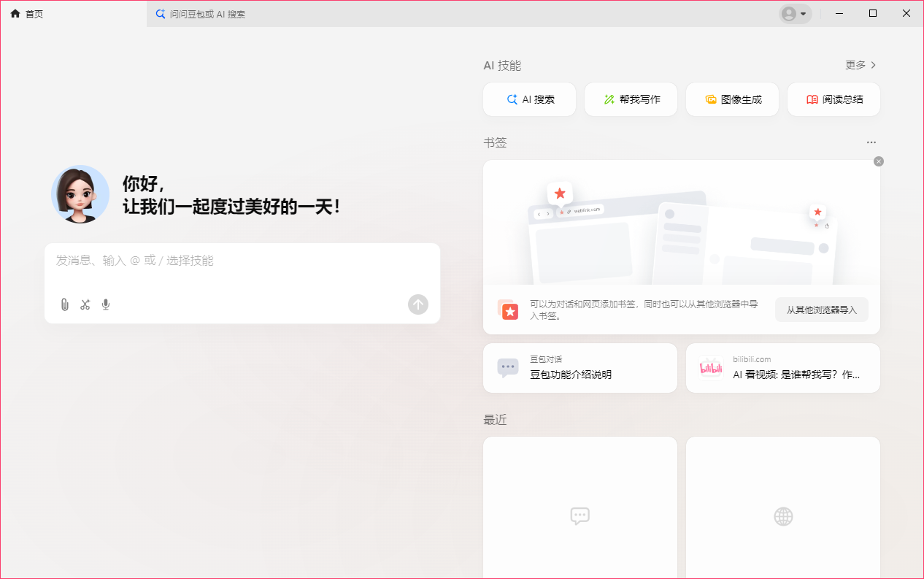
Task: Click the bilibili logo thumbnail
Action: (709, 368)
